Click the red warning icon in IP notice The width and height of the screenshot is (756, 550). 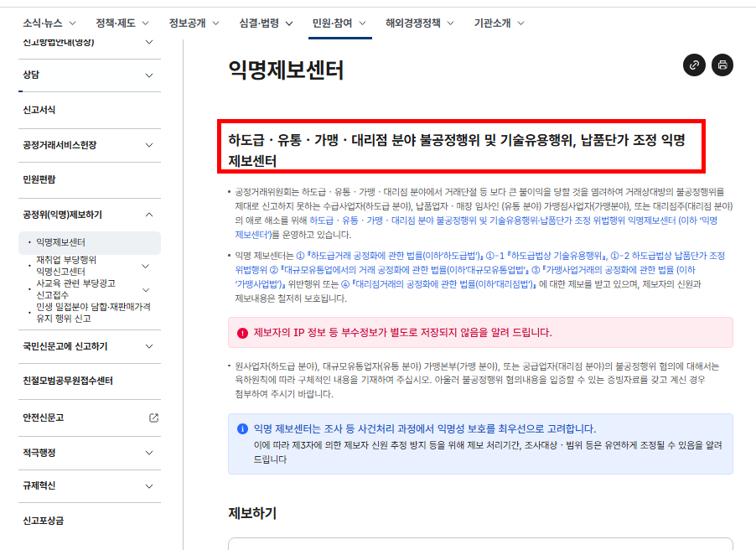[242, 333]
